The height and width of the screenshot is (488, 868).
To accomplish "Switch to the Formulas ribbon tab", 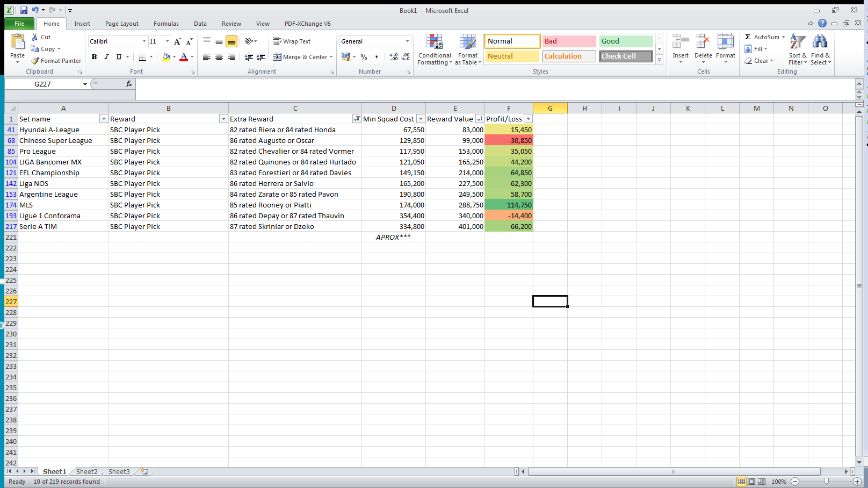I will click(166, 24).
